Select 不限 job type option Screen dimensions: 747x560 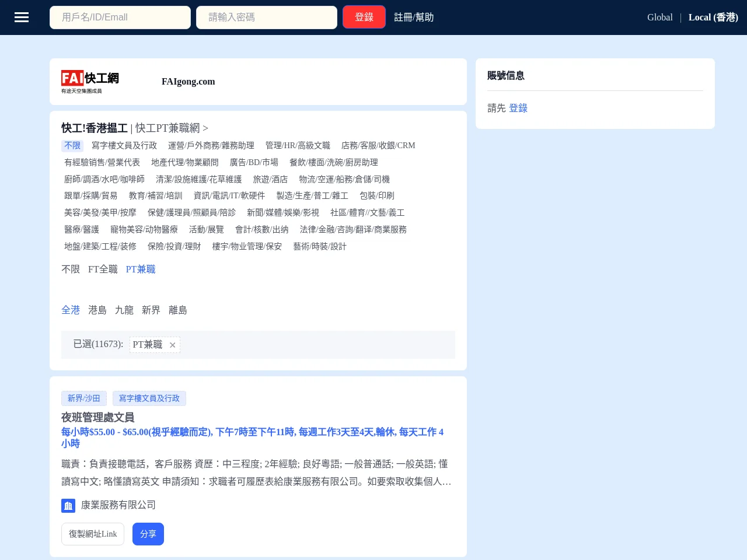click(x=71, y=269)
